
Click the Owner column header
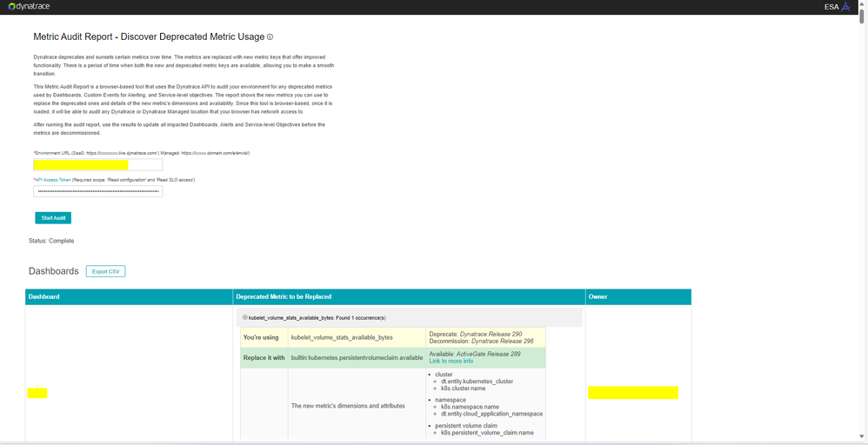pyautogui.click(x=638, y=296)
